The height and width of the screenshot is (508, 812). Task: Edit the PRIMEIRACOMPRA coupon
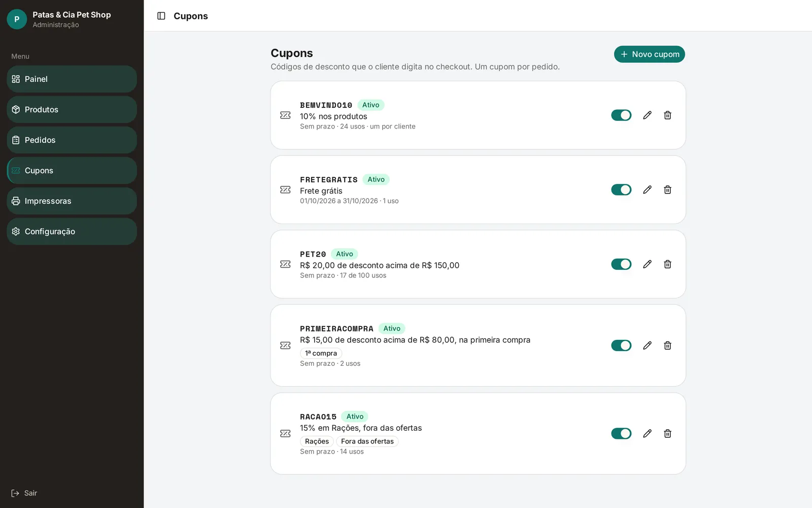[x=647, y=345]
